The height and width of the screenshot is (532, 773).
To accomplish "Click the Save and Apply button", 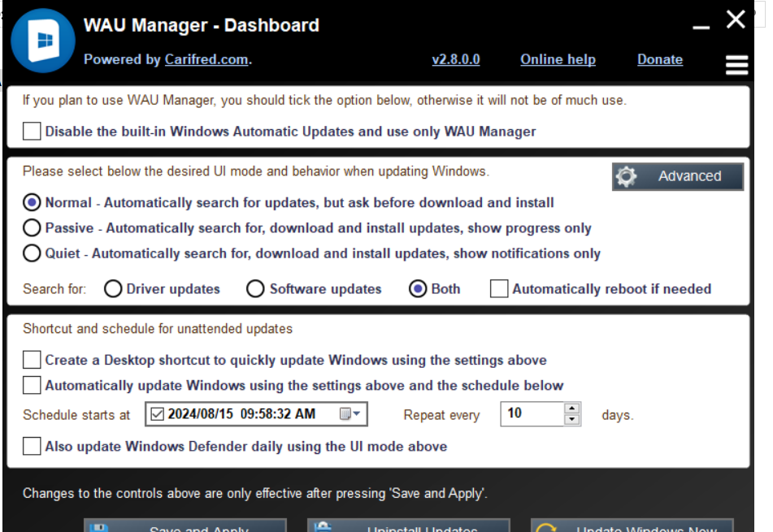I will pos(185,526).
